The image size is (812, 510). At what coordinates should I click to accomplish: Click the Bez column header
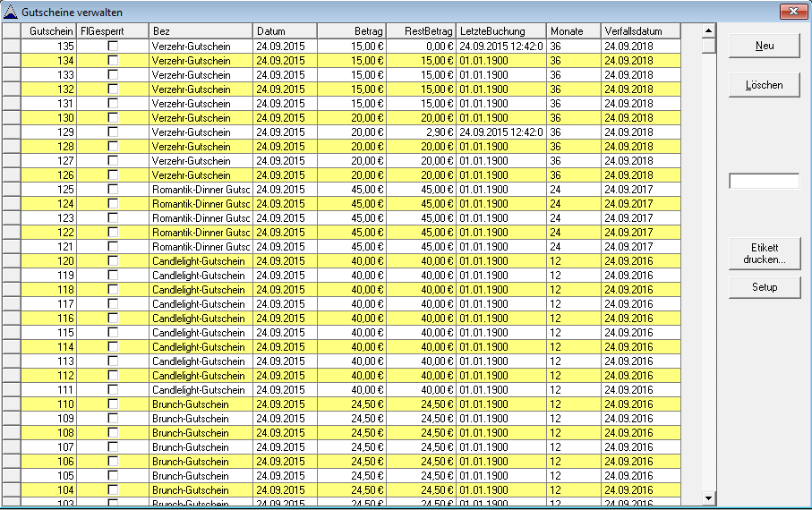tap(201, 31)
